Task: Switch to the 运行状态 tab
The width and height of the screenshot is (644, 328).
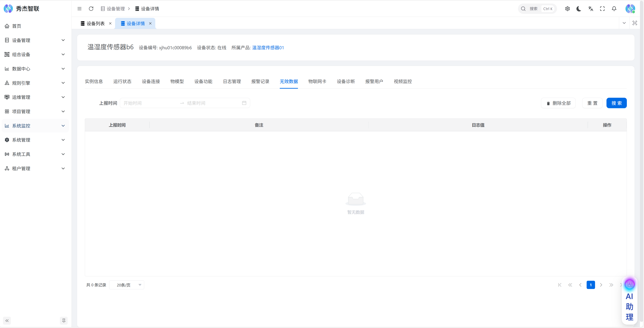Action: tap(122, 82)
